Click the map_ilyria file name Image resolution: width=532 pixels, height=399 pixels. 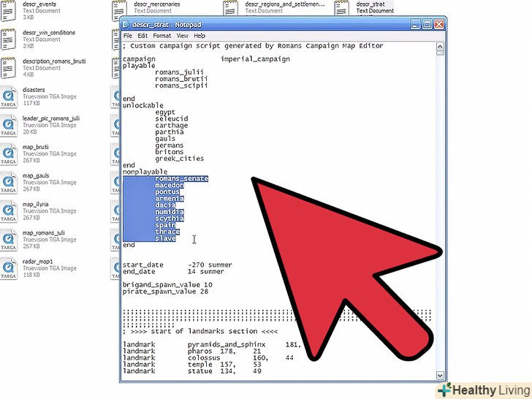pyautogui.click(x=35, y=204)
